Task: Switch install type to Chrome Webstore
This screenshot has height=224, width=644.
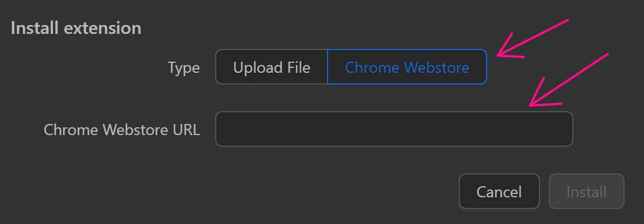Action: pyautogui.click(x=407, y=67)
